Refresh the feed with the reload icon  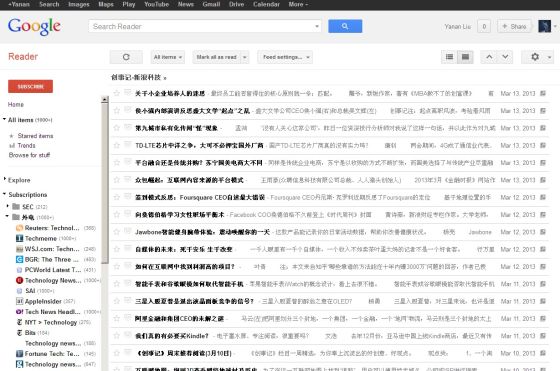[126, 57]
